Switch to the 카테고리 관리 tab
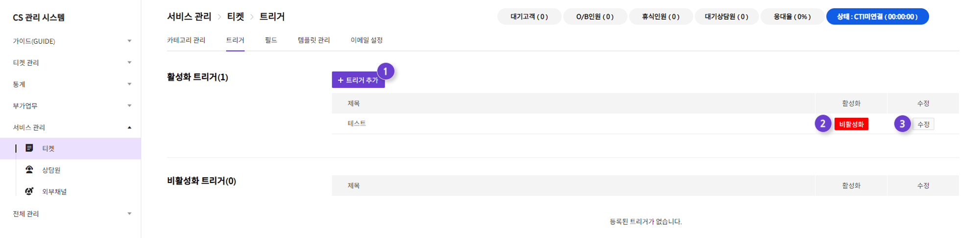The image size is (980, 238). 186,40
